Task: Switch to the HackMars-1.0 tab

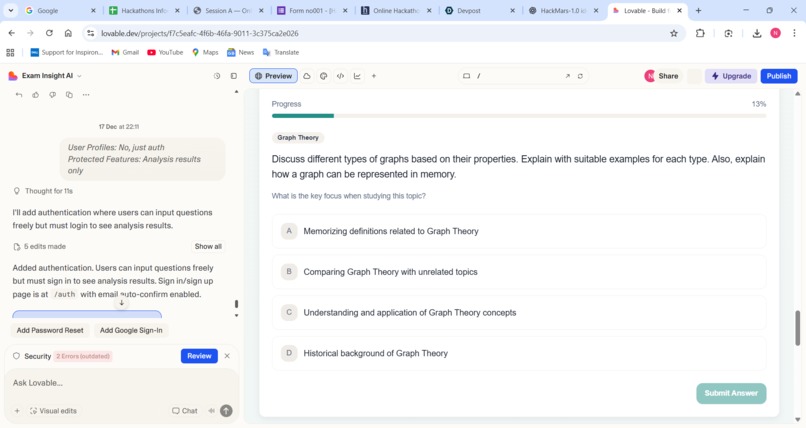Action: coord(563,10)
